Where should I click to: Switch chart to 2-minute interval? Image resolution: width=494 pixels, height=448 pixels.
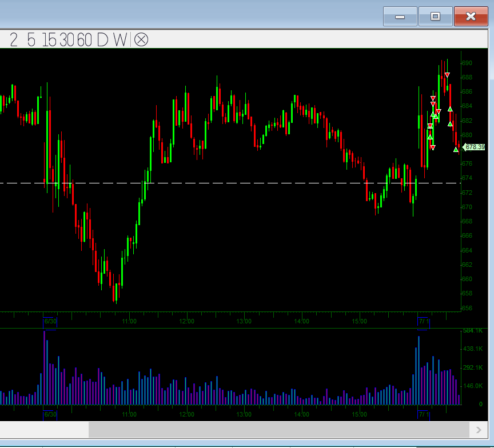(x=14, y=40)
